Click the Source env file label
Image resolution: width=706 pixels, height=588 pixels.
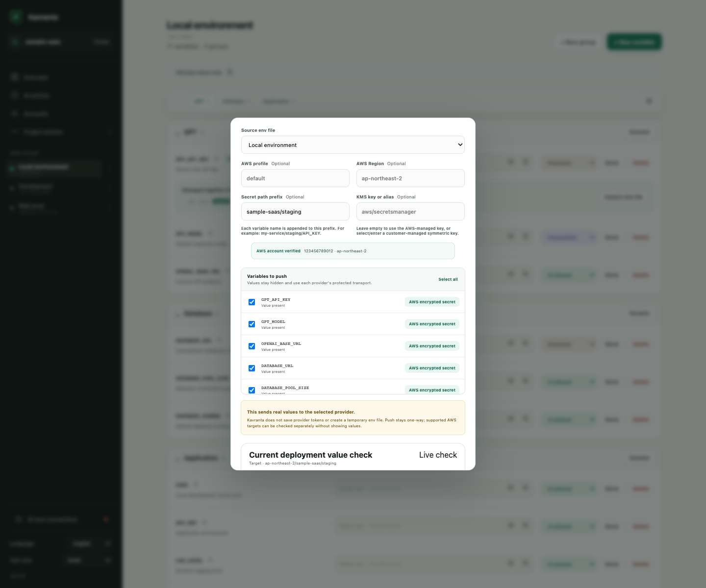click(x=258, y=130)
